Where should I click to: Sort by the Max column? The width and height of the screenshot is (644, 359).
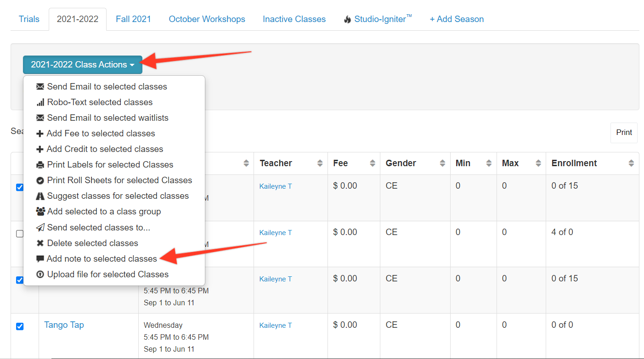click(x=521, y=163)
